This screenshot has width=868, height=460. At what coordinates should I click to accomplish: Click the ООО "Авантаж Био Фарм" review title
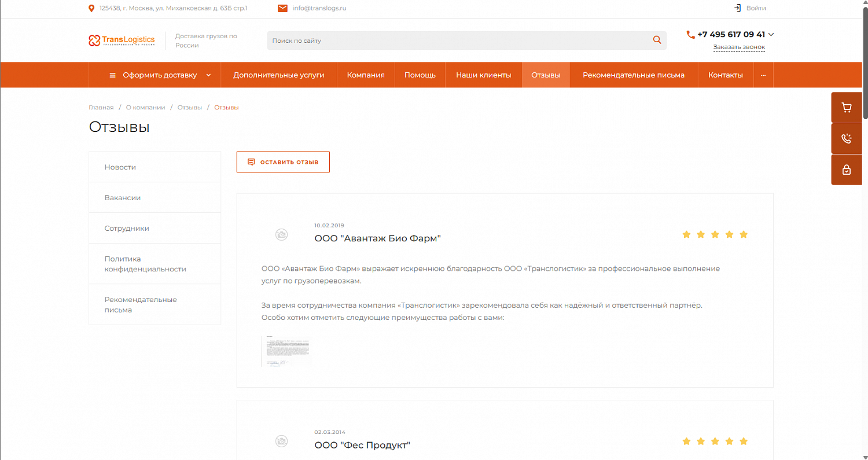pyautogui.click(x=377, y=238)
